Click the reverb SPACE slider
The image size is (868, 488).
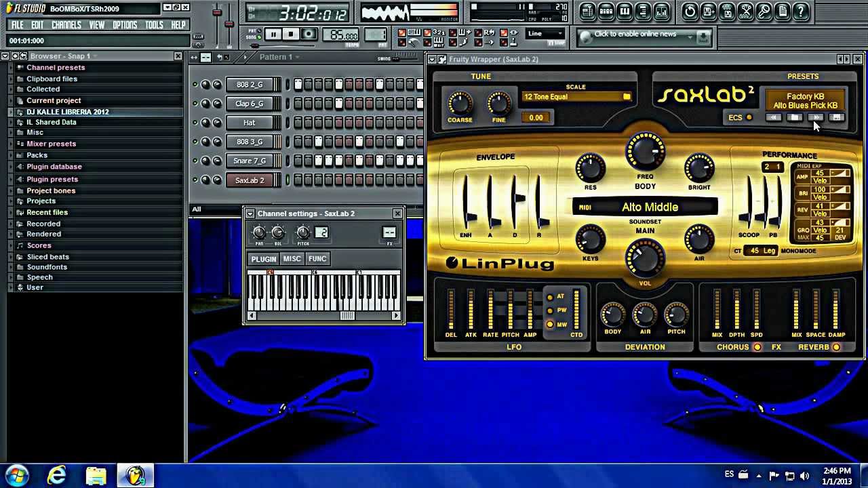816,308
